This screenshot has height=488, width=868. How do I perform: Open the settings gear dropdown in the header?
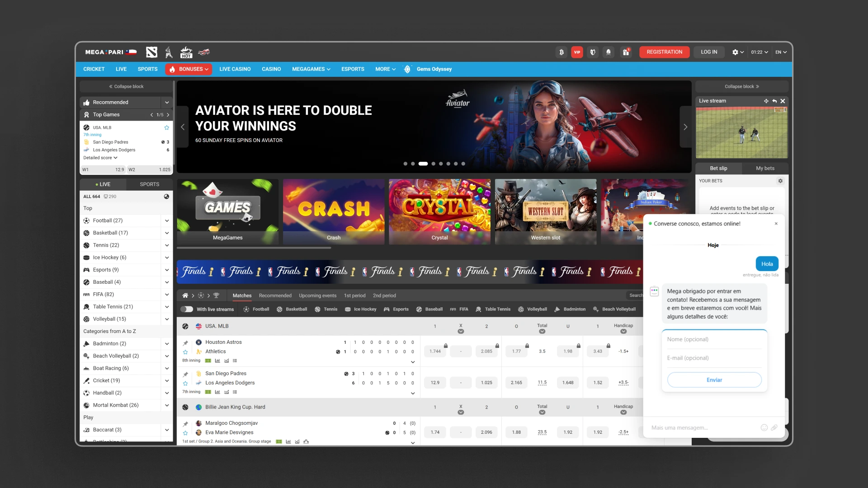click(x=738, y=52)
